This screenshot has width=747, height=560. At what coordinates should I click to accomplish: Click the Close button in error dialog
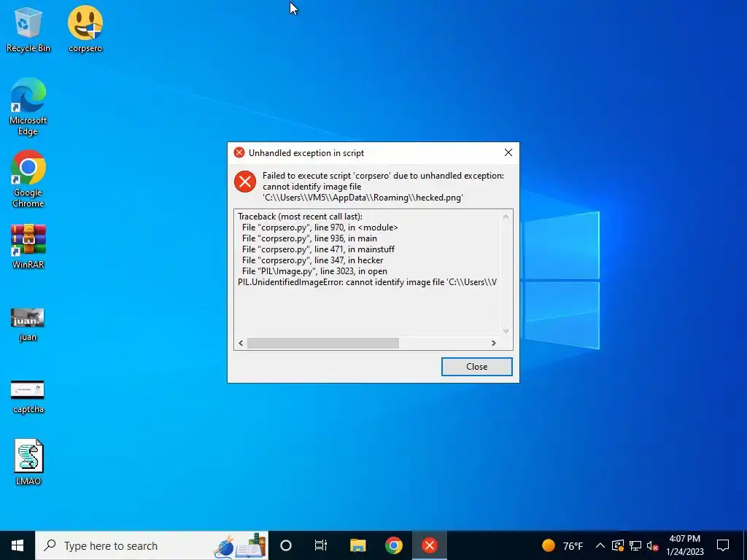coord(477,367)
